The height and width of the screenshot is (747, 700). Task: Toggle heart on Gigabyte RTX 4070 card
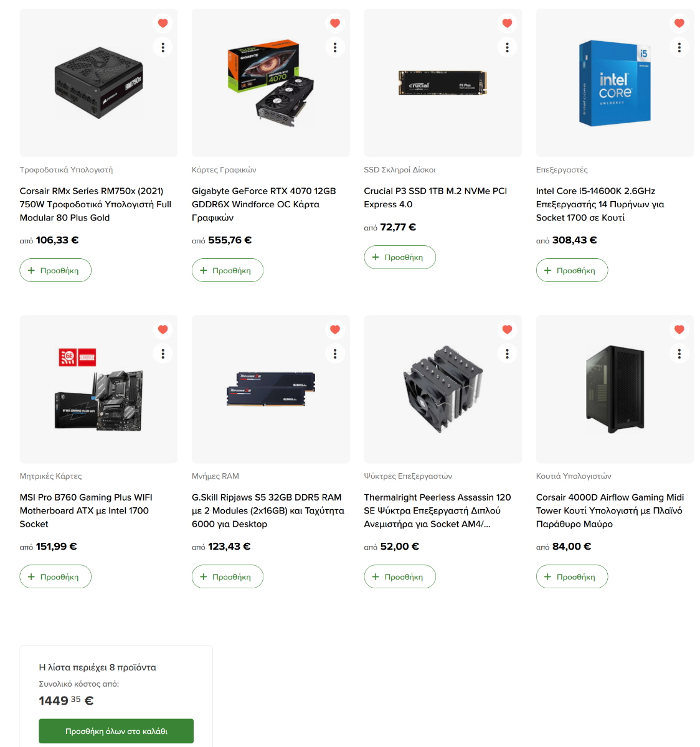335,23
